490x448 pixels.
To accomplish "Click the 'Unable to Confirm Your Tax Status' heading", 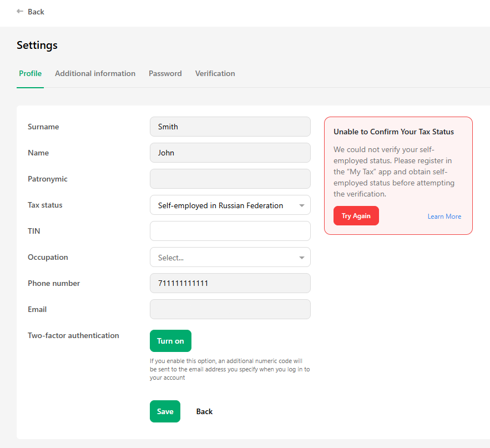I will pyautogui.click(x=394, y=132).
